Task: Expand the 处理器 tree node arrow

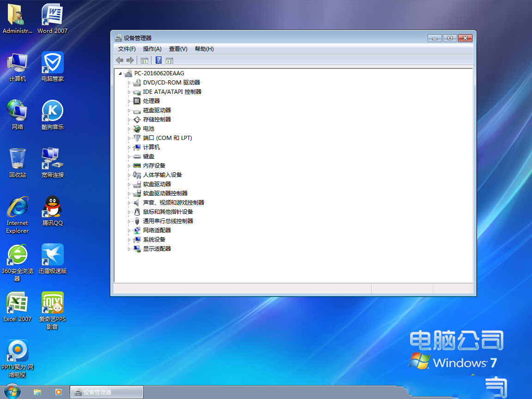Action: pyautogui.click(x=129, y=101)
